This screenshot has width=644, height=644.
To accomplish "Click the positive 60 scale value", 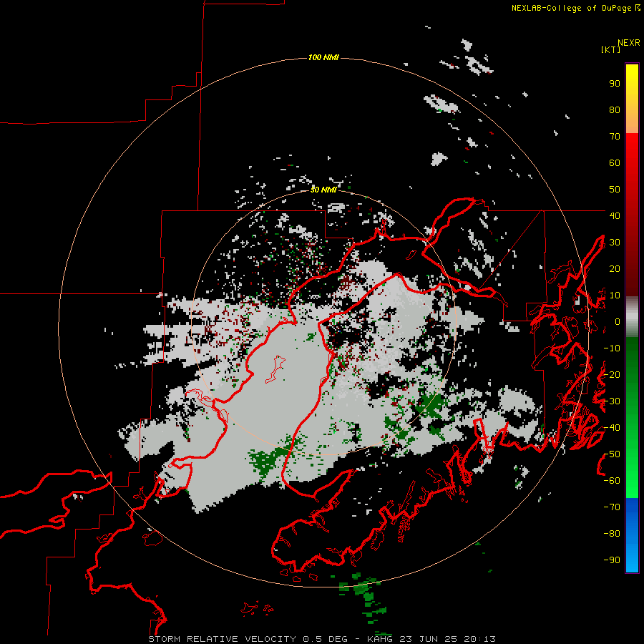I will click(615, 163).
